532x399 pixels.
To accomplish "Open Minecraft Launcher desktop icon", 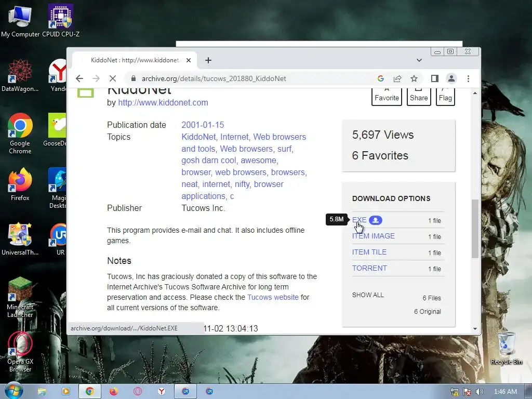I will pos(20,298).
